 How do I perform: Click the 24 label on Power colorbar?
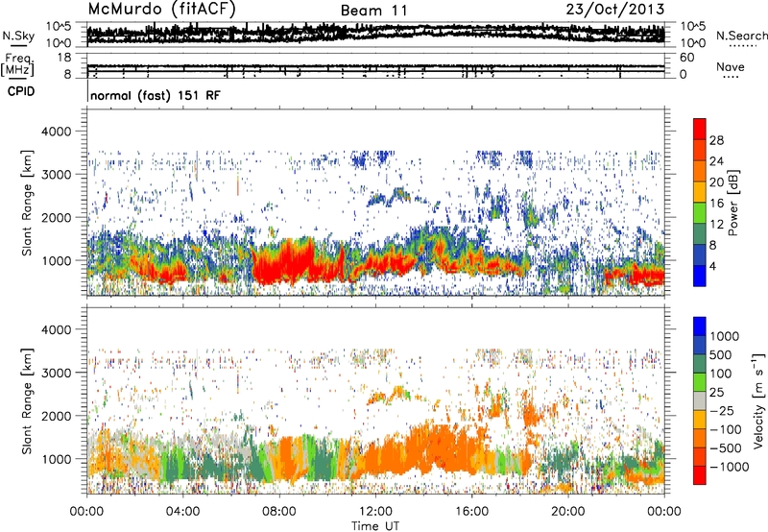point(716,161)
